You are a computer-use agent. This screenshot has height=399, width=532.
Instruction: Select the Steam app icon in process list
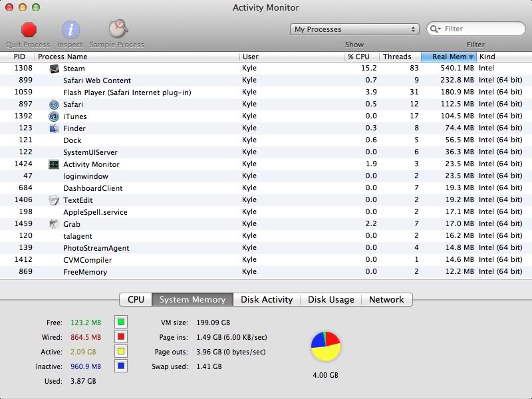point(54,68)
